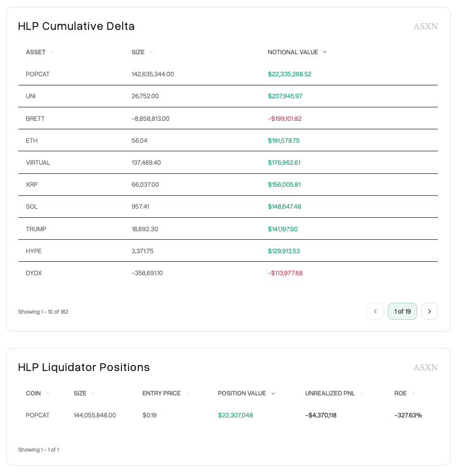Go to previous page of Cumulative Delta
458x476 pixels.
(x=376, y=311)
